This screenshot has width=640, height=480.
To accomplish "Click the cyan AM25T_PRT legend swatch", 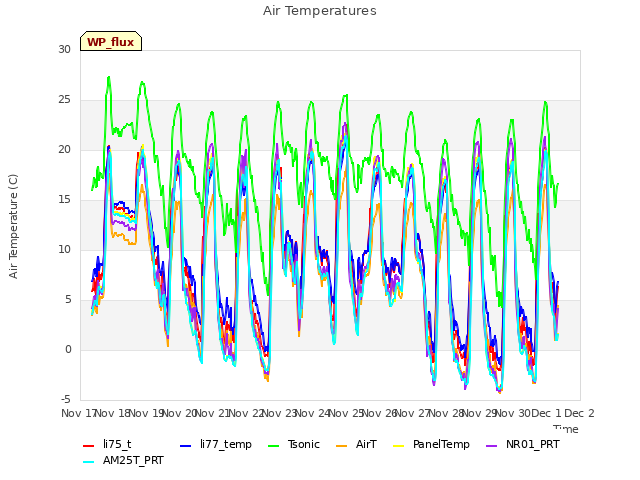I will click(89, 462).
